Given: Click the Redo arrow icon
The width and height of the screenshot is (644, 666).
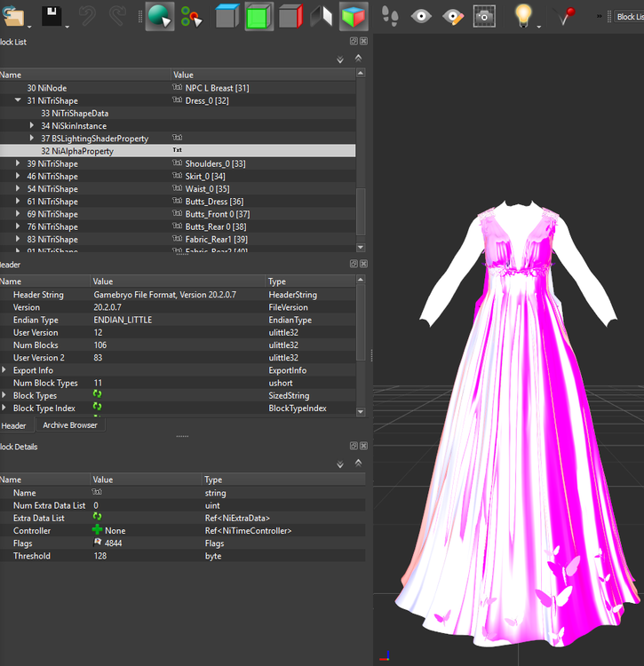Looking at the screenshot, I should pyautogui.click(x=117, y=16).
